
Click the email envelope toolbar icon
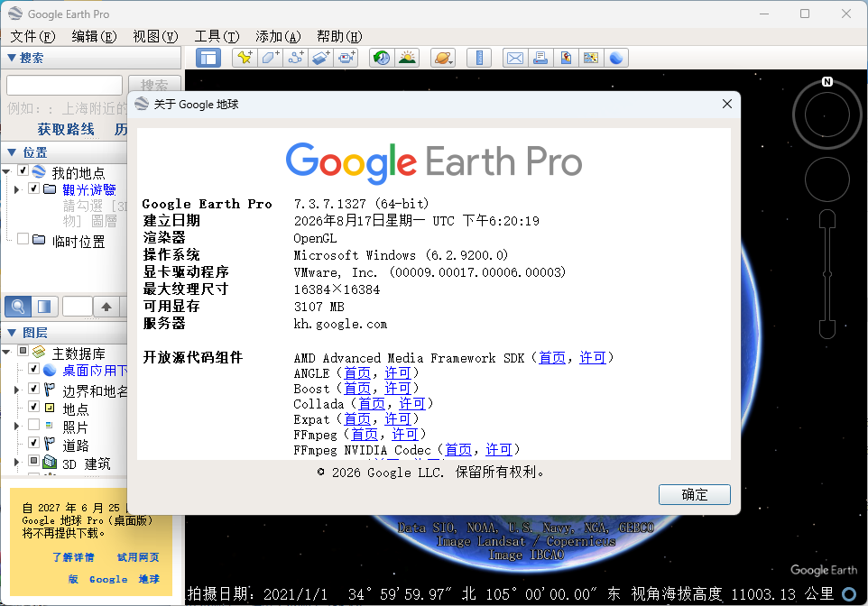point(515,58)
